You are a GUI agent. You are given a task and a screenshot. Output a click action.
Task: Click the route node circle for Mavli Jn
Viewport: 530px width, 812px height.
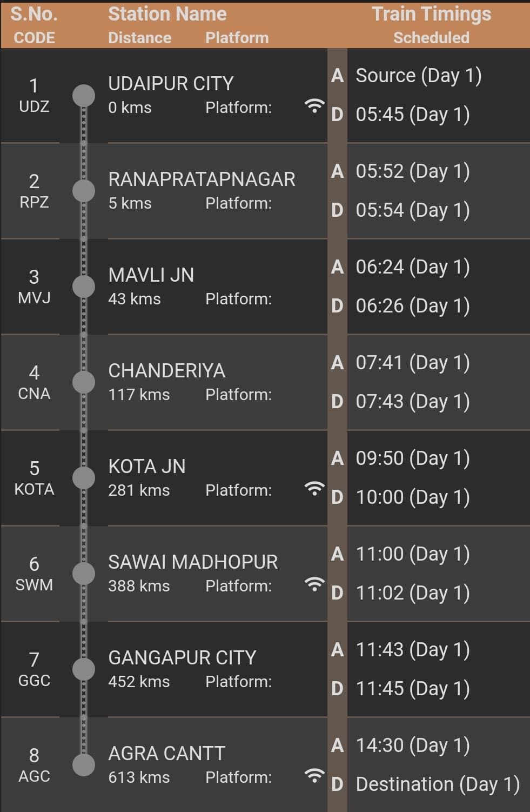point(84,287)
